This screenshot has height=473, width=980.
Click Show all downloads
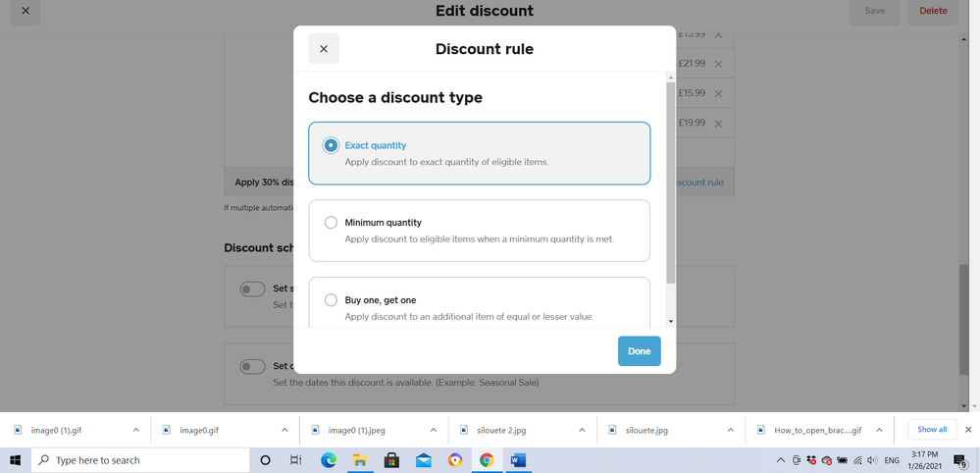(931, 429)
